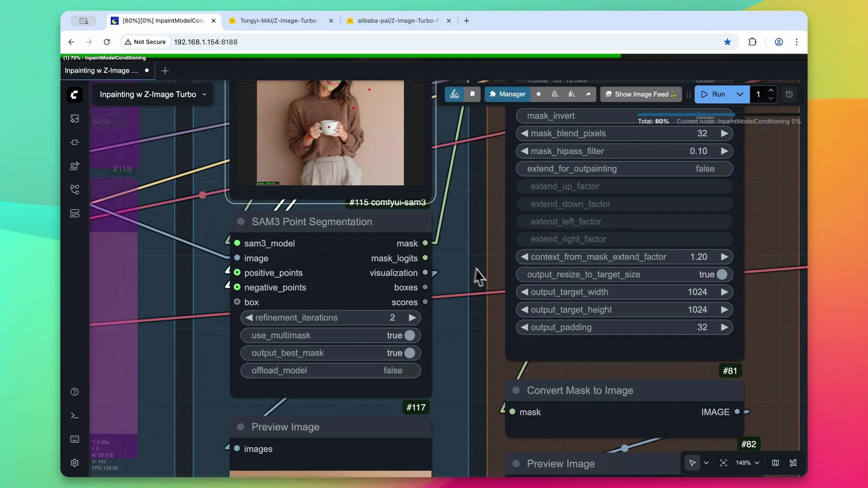Open the Help menu via question mark icon

point(75,392)
